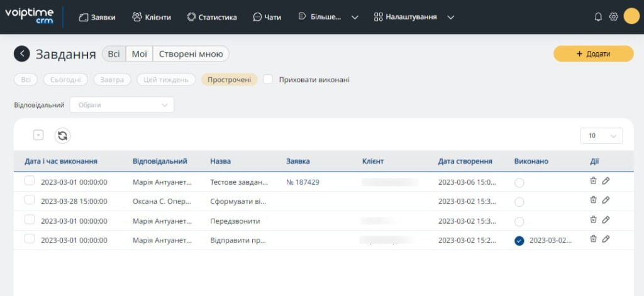
Task: Open the Статистика section
Action: tap(212, 17)
